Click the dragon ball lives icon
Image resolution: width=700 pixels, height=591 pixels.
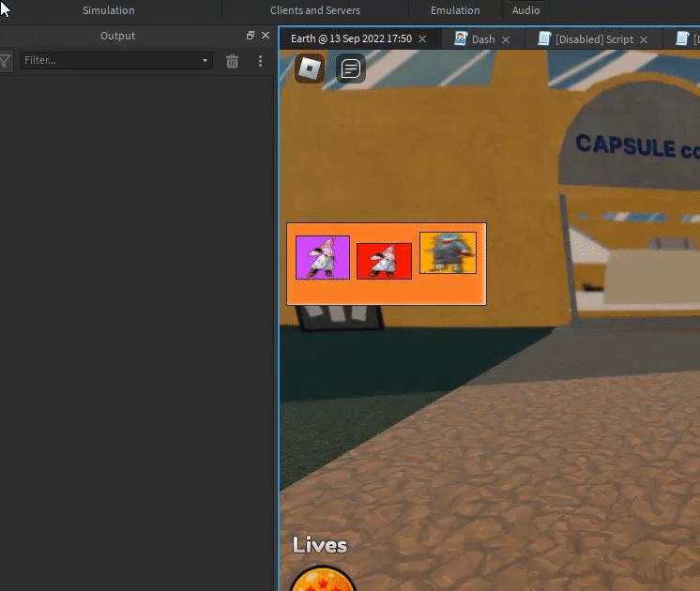[x=323, y=579]
